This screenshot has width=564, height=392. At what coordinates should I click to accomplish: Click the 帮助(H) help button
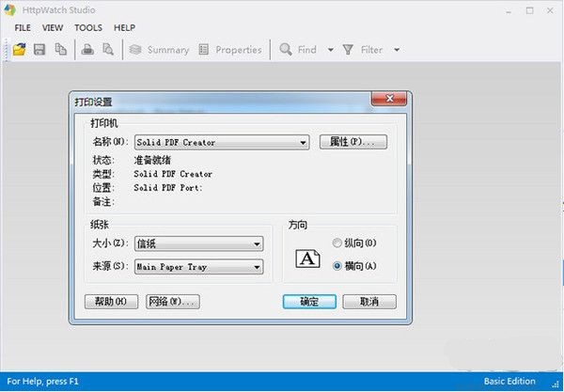pos(111,302)
